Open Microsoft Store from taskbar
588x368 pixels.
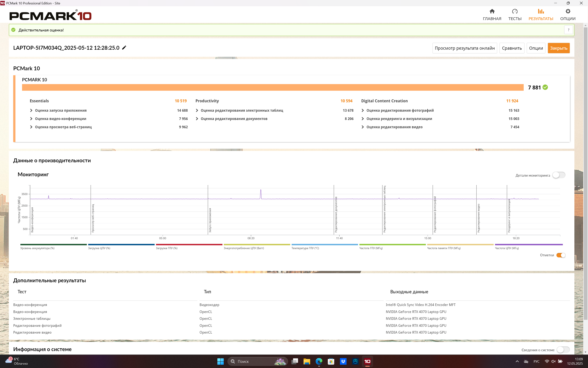(x=331, y=361)
